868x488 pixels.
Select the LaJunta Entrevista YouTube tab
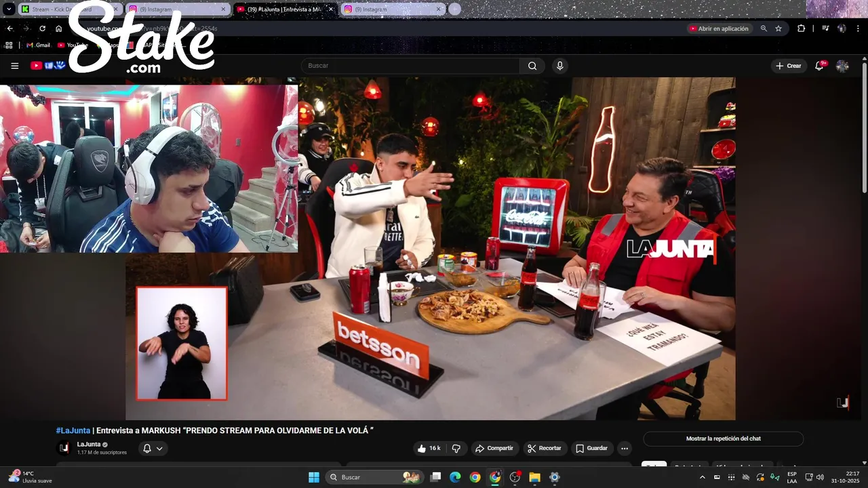(x=285, y=9)
